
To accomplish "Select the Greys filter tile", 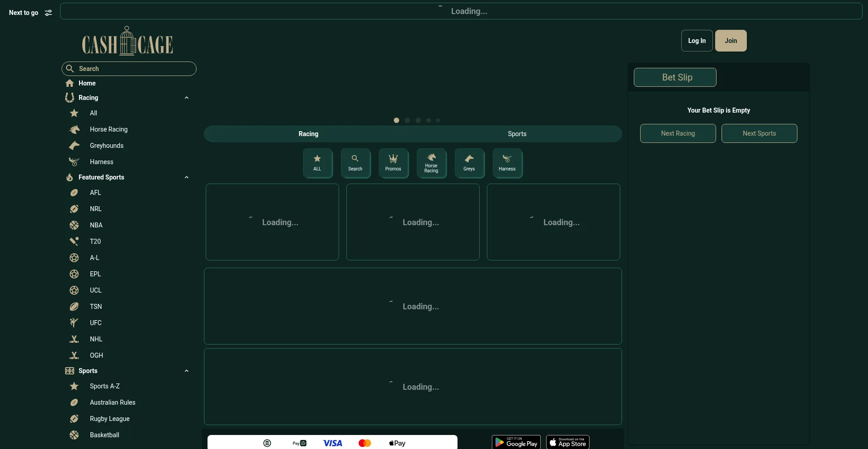I will [x=469, y=163].
